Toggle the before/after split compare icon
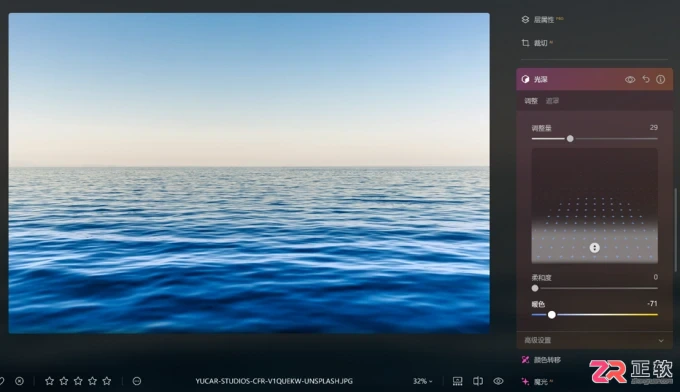 pos(478,381)
